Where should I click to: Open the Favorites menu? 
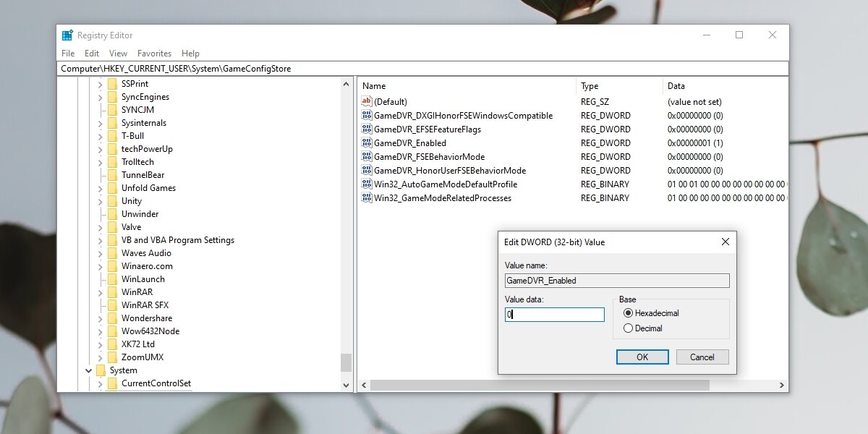point(154,54)
